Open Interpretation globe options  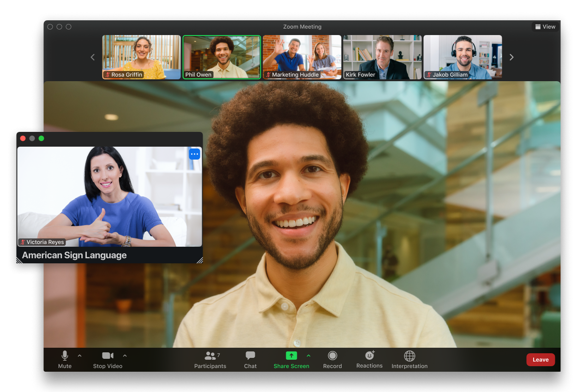pyautogui.click(x=409, y=360)
